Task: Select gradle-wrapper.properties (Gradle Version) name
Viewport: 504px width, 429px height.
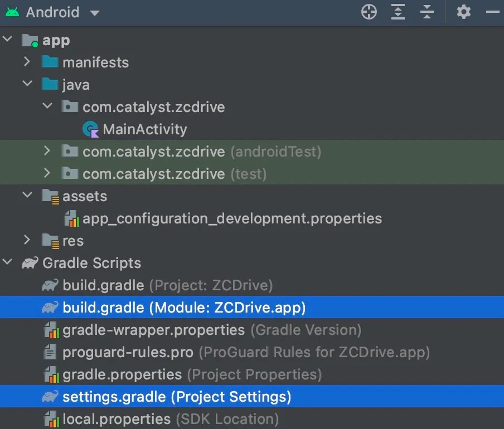Action: coord(212,330)
